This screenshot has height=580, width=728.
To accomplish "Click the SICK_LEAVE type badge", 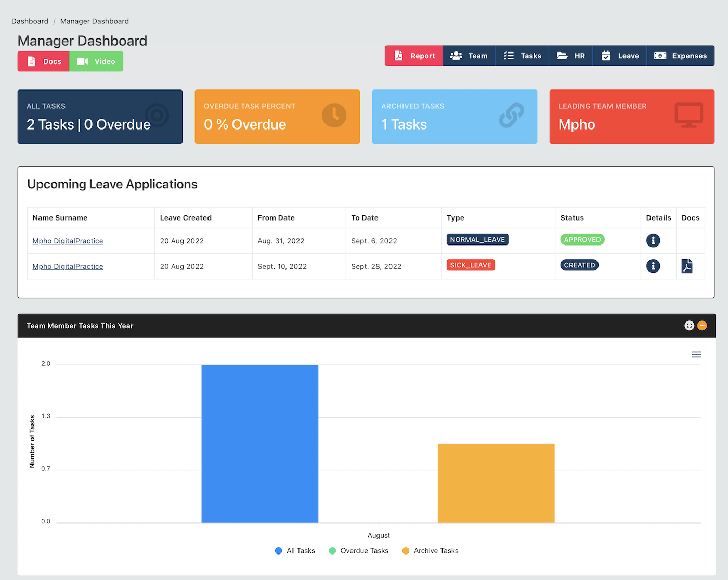I will (471, 265).
